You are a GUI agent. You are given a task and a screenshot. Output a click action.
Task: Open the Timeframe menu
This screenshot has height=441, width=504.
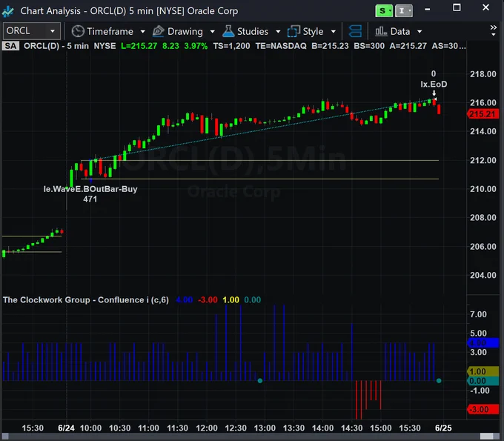click(110, 31)
